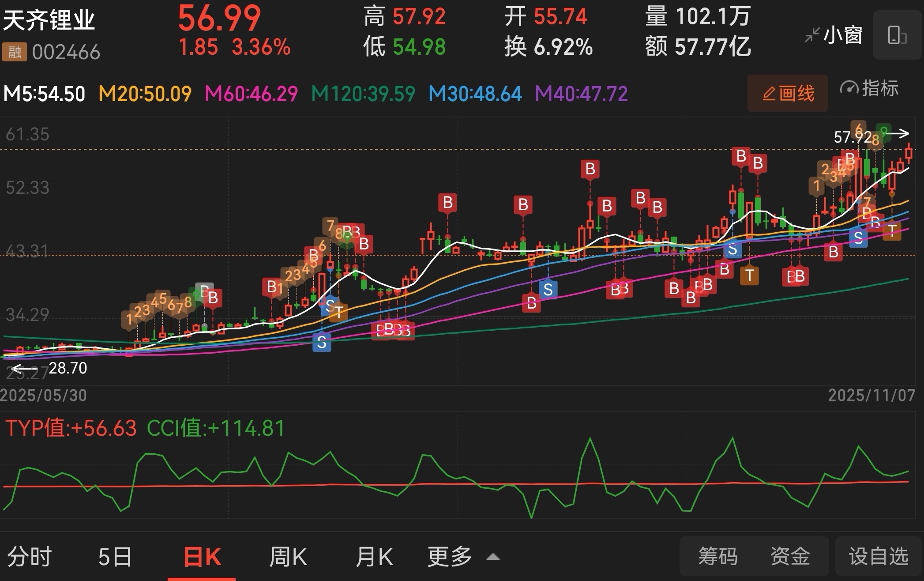Click the blue S marker at chart bottom
Viewport: 924px width, 581px height.
pyautogui.click(x=322, y=342)
